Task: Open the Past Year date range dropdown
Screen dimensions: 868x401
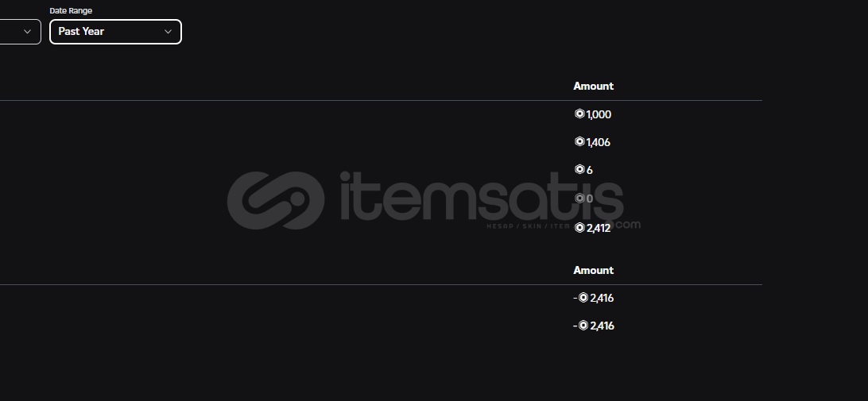Action: (x=115, y=32)
